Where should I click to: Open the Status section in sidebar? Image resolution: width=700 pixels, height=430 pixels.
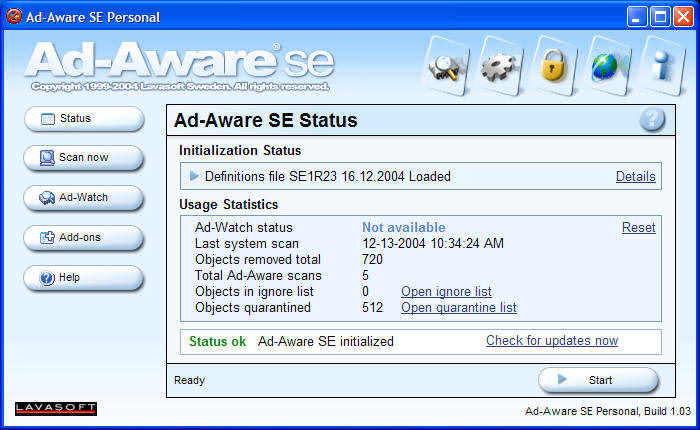(x=84, y=118)
